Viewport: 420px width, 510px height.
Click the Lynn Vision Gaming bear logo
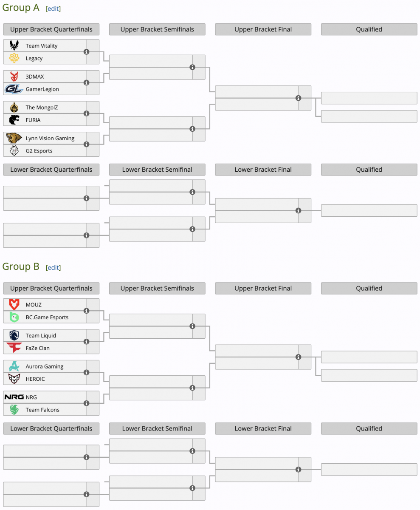[x=14, y=138]
